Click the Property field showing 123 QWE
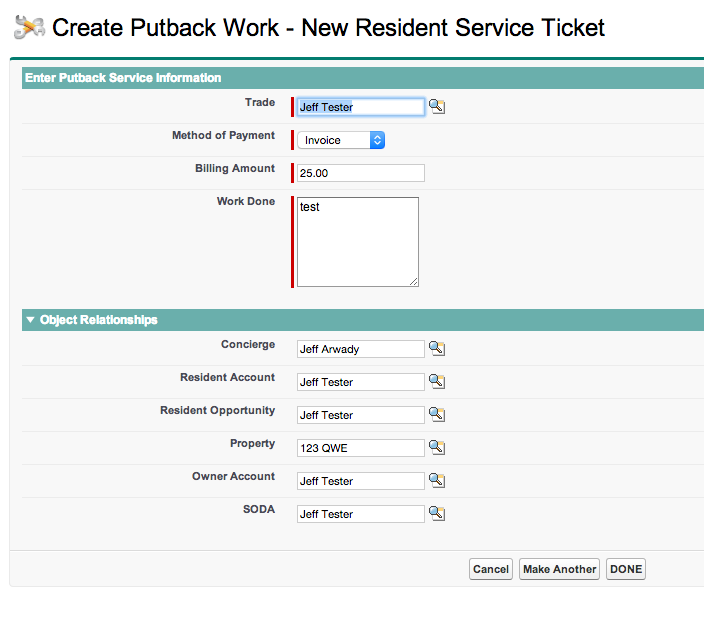Viewport: 704px width, 641px height. pyautogui.click(x=360, y=448)
